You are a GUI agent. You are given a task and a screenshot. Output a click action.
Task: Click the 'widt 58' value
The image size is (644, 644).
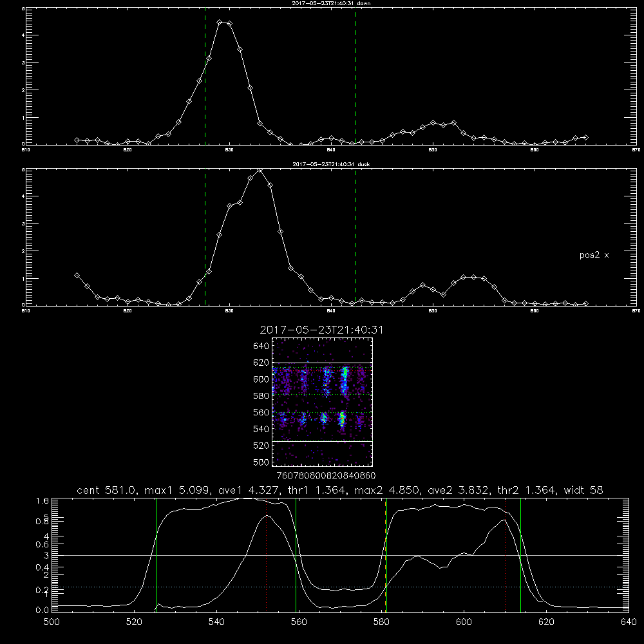click(583, 490)
